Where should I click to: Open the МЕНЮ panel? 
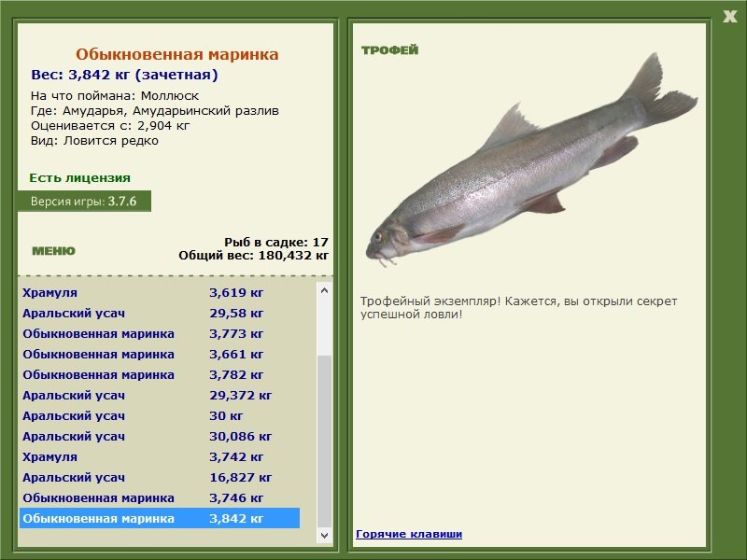click(51, 250)
